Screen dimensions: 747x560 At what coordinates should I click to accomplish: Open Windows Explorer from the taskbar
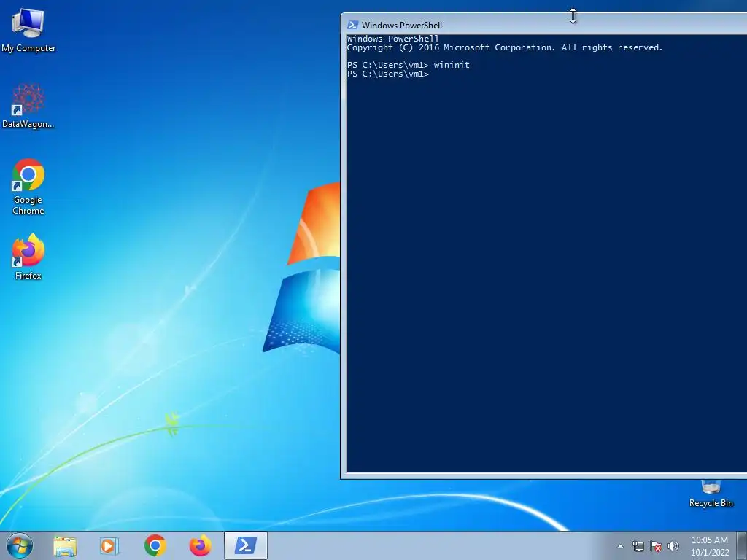tap(65, 545)
